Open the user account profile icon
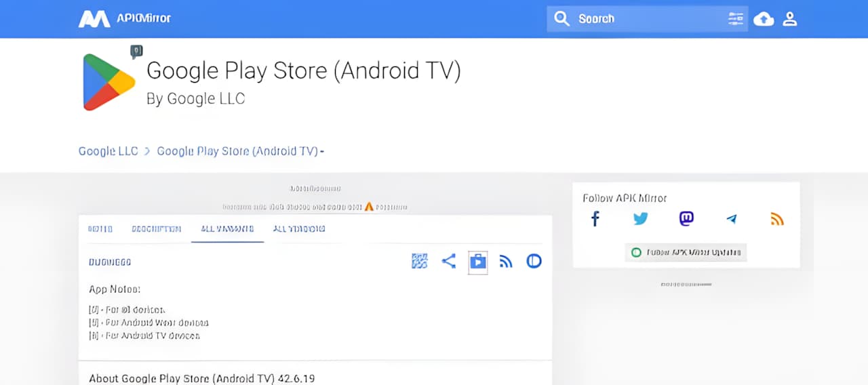This screenshot has width=868, height=385. point(789,19)
